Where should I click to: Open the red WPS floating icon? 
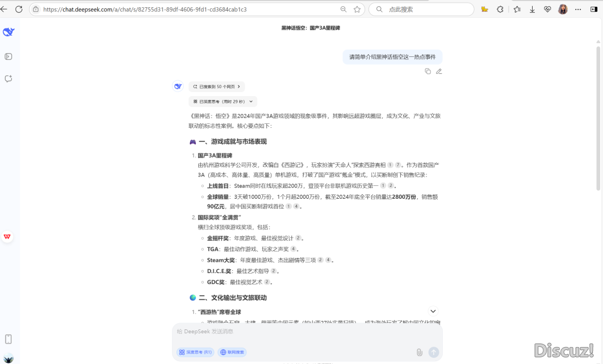[x=7, y=237]
